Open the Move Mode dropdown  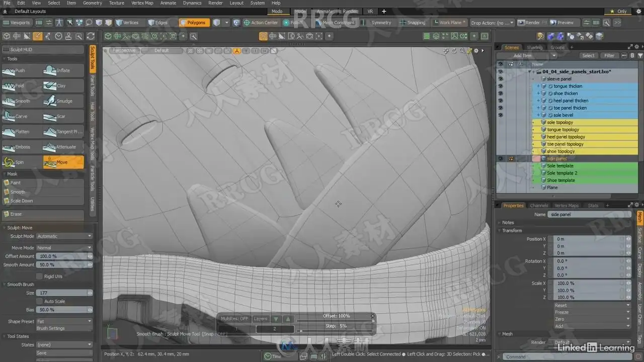(x=64, y=248)
